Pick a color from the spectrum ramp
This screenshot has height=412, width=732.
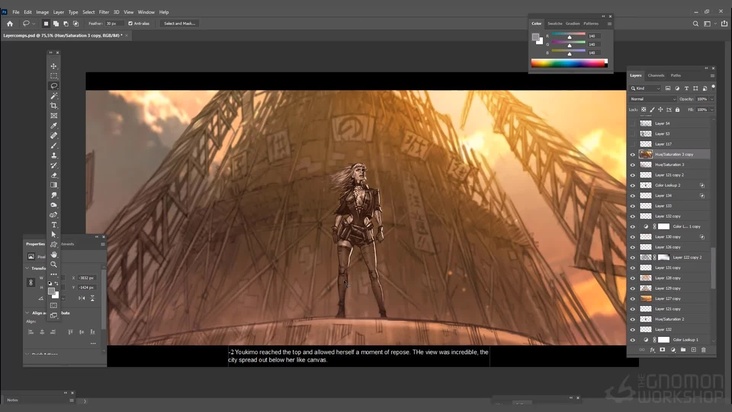(x=569, y=63)
